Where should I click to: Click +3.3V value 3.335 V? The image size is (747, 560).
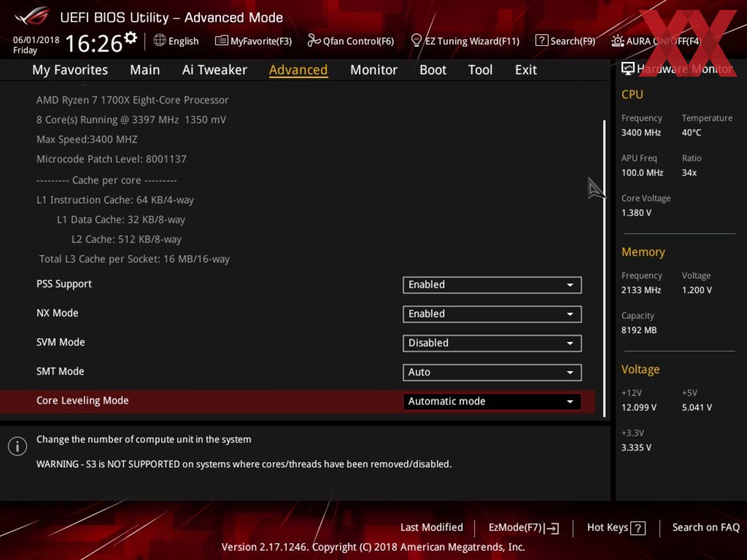(636, 447)
